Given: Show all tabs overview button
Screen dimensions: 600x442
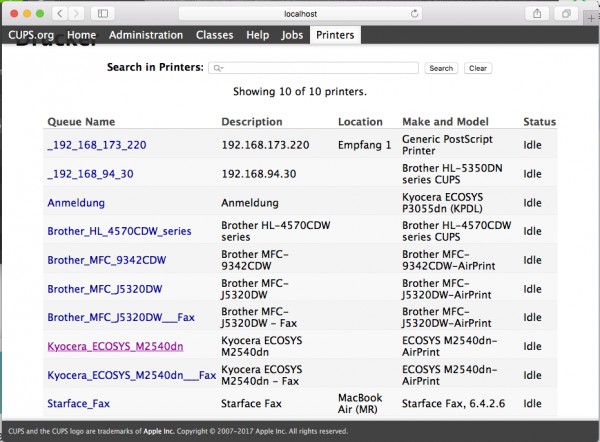Looking at the screenshot, I should (x=566, y=14).
